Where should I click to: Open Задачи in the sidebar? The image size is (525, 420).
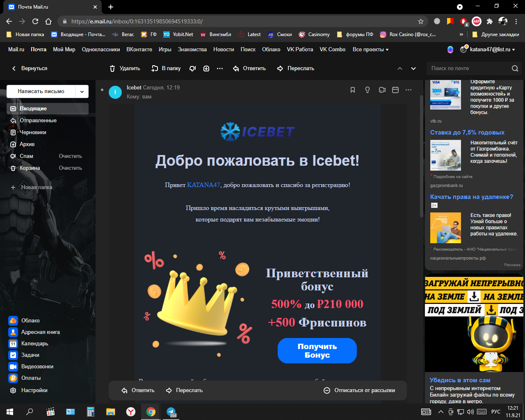click(25, 355)
